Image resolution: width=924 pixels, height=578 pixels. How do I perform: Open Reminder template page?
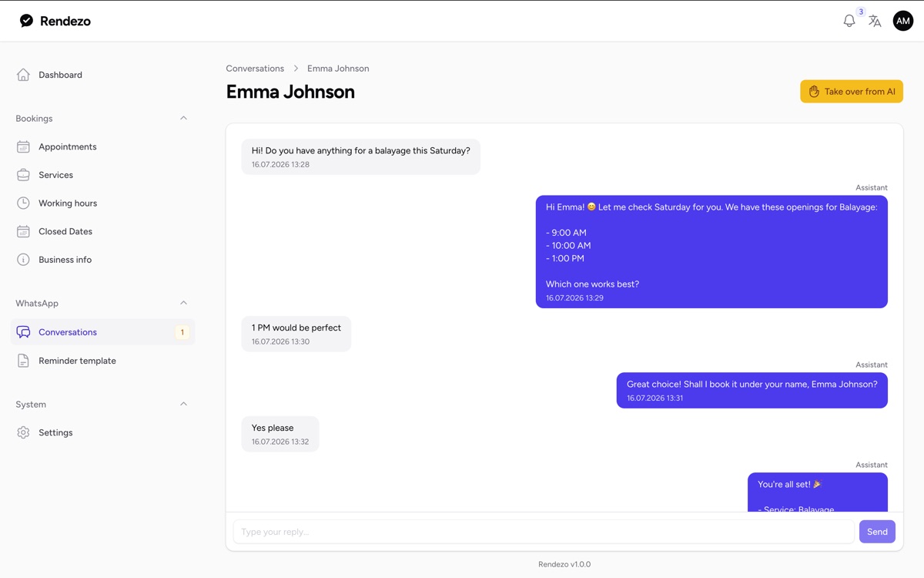(x=102, y=361)
